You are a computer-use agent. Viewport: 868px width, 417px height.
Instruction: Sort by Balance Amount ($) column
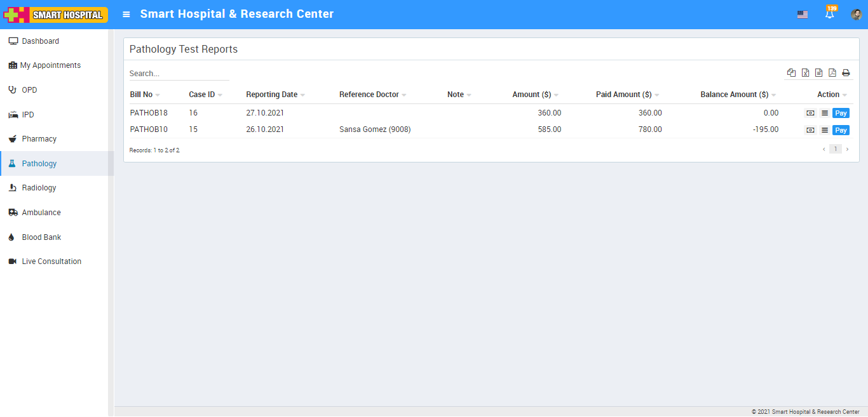pyautogui.click(x=734, y=95)
